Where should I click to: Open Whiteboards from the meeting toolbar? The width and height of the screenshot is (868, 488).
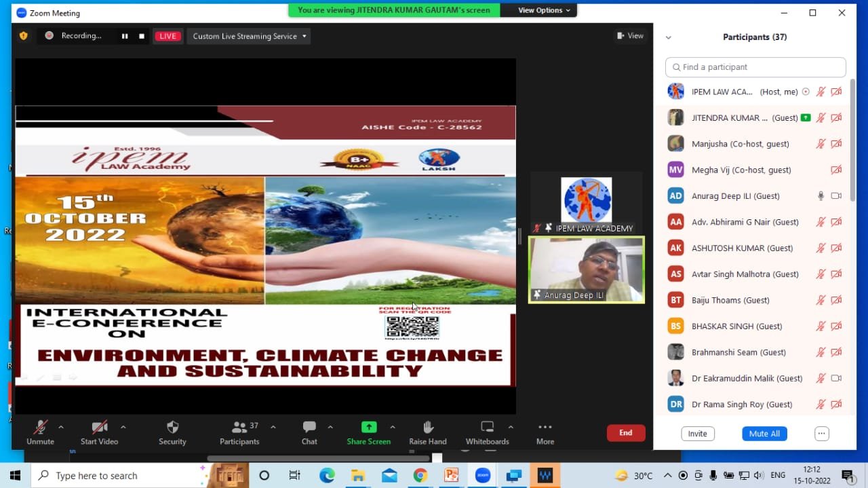(x=487, y=427)
